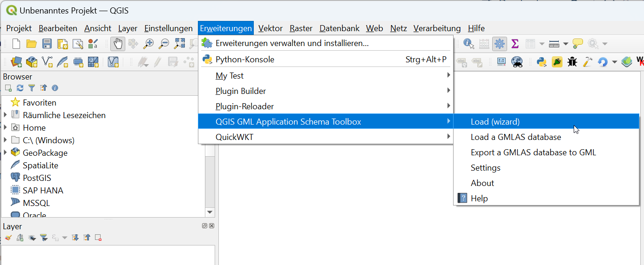The width and height of the screenshot is (644, 265).
Task: Choose Export a GMLAS database to GML
Action: [x=533, y=152]
